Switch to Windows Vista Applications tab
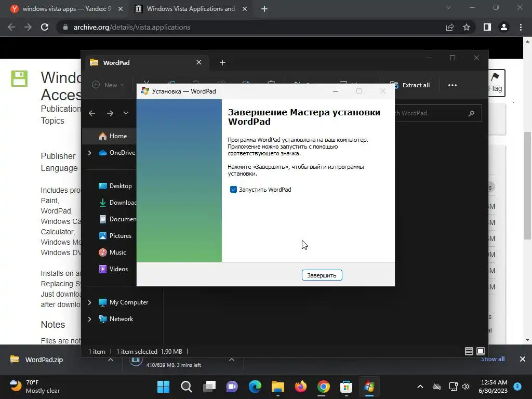Screen dimensions: 532x399 point(191,9)
